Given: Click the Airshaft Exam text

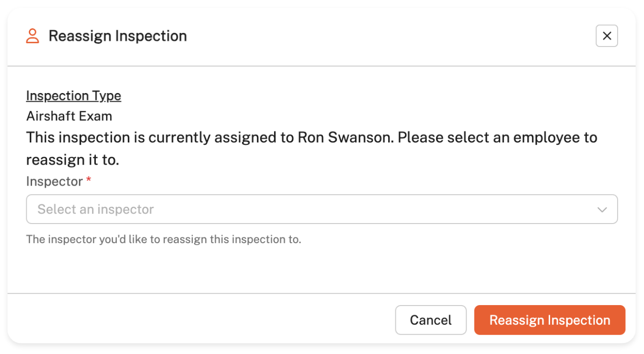Looking at the screenshot, I should (x=69, y=116).
